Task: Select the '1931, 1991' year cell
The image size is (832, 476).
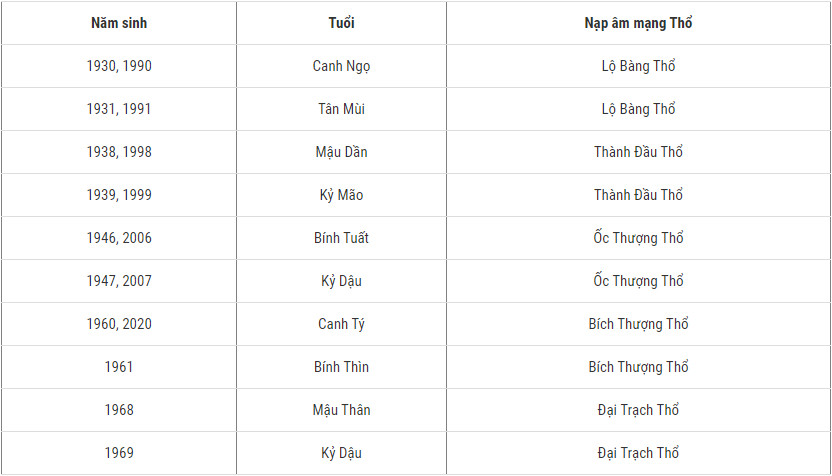Action: click(x=119, y=109)
